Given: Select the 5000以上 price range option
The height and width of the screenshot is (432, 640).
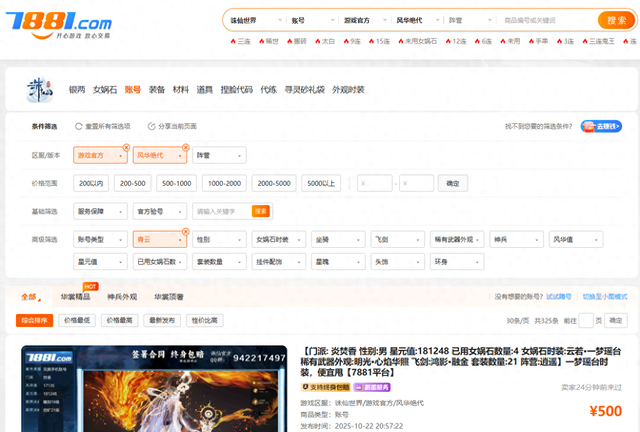Looking at the screenshot, I should coord(321,184).
